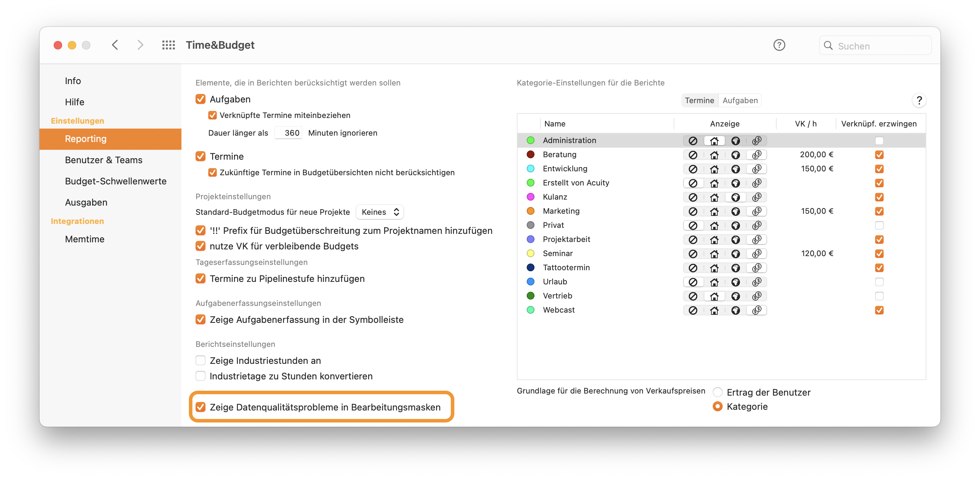Uncheck Verknüpf. erzwingen for Webcast
980x479 pixels.
(x=879, y=310)
